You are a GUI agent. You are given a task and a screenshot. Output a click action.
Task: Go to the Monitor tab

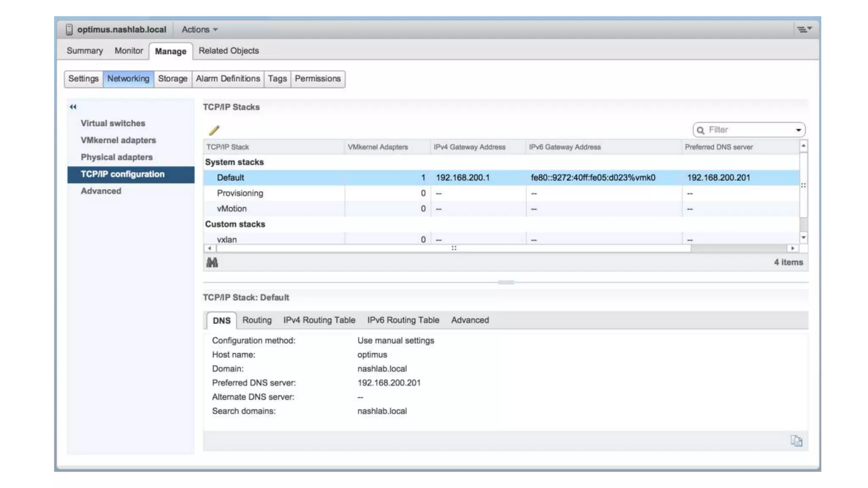click(128, 51)
